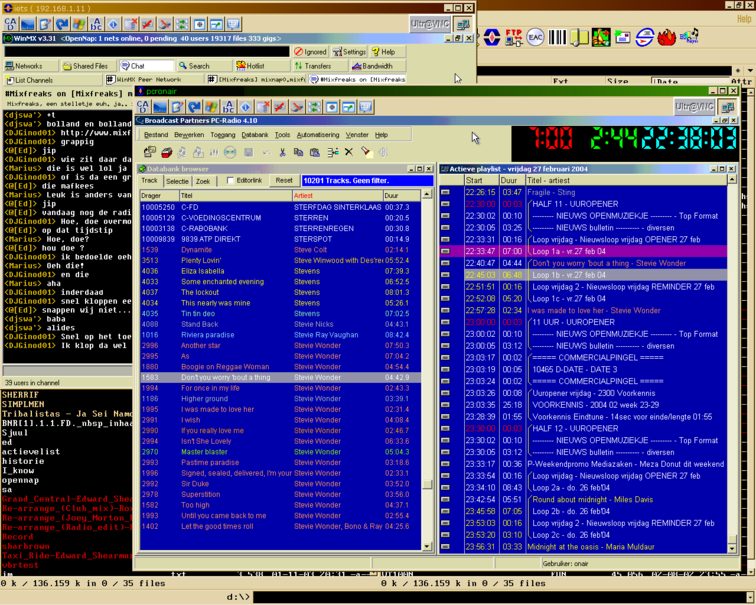
Task: Click the network computers icon beside UltraVNC in pcronair
Action: click(728, 107)
